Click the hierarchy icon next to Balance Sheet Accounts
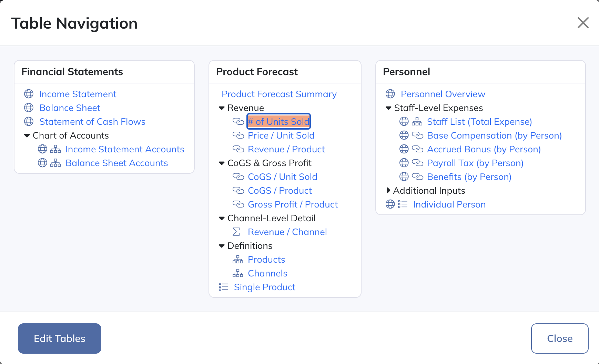The width and height of the screenshot is (599, 364). click(x=55, y=163)
